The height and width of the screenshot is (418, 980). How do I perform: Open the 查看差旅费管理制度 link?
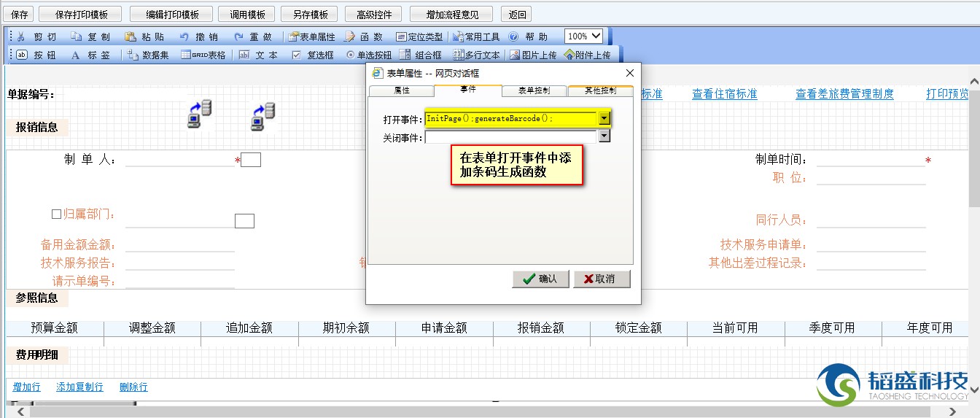point(844,94)
